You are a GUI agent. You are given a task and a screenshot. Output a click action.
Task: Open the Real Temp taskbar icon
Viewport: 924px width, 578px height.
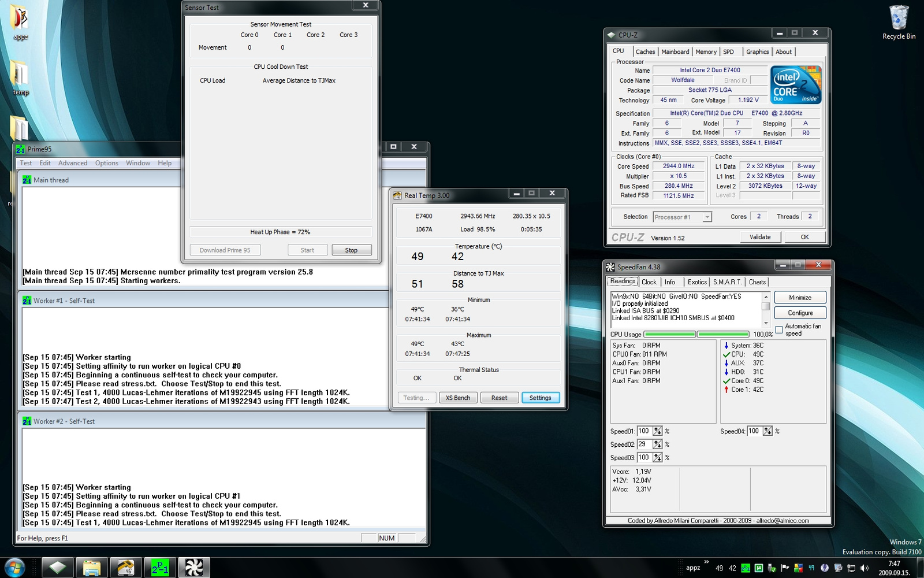click(x=126, y=568)
